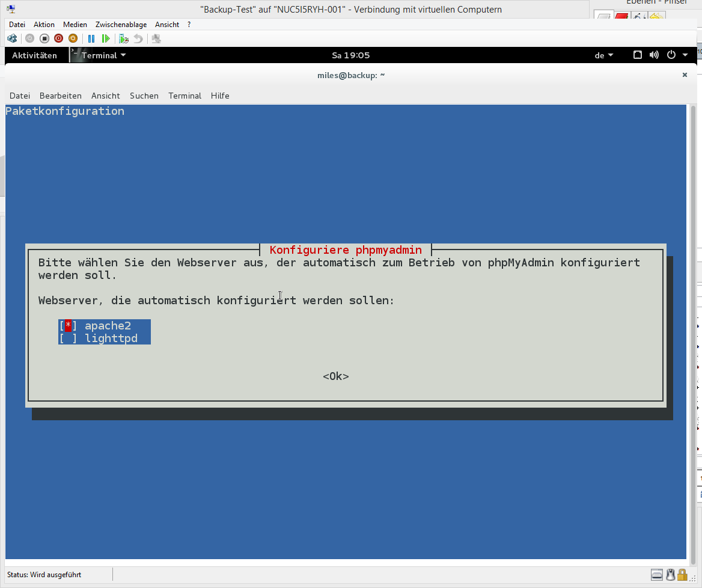This screenshot has width=702, height=588.
Task: Open Hyper-V Ansicht menu
Action: point(167,25)
